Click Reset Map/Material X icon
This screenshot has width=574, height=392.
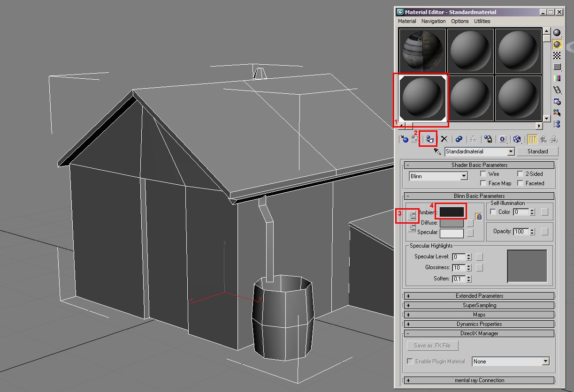click(444, 139)
